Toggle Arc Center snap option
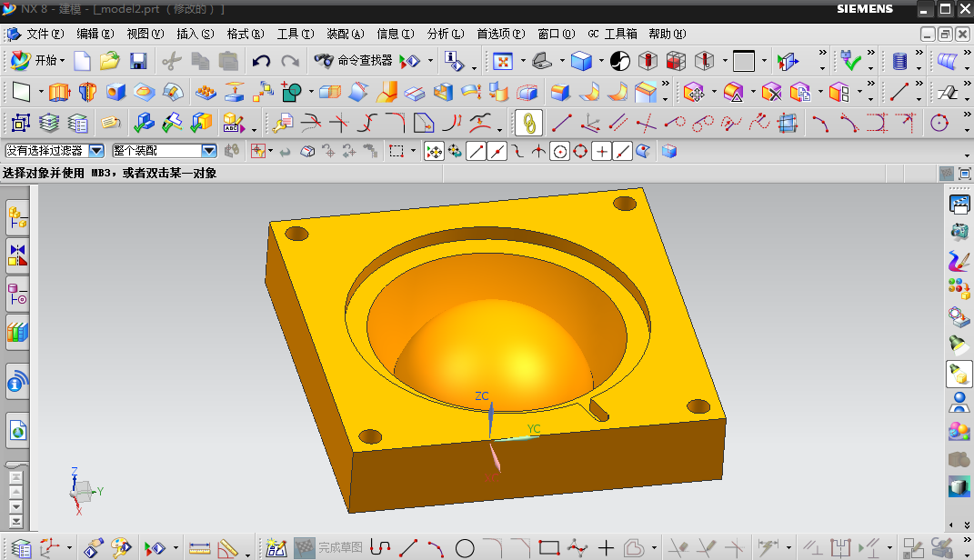The image size is (974, 560). [559, 152]
